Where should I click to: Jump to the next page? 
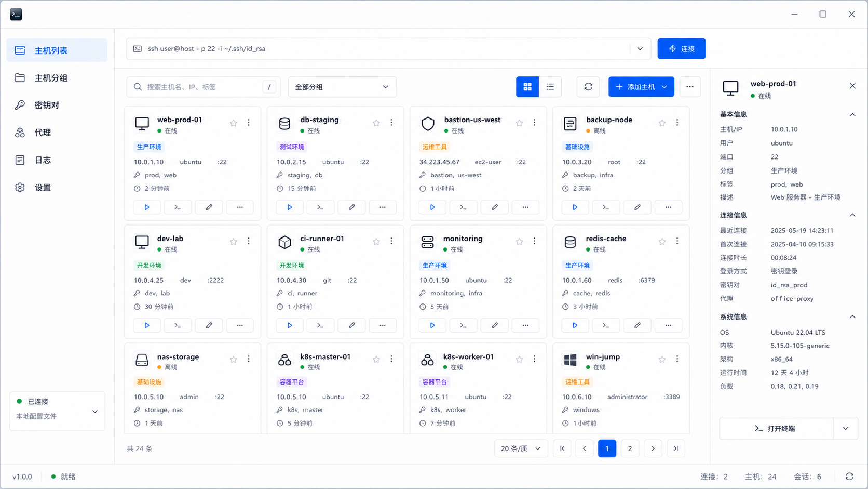coord(653,448)
